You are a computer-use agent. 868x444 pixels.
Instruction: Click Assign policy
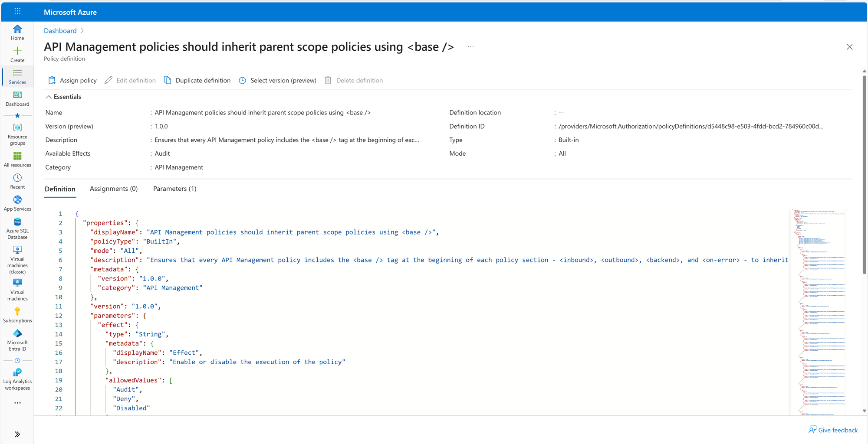pos(72,80)
